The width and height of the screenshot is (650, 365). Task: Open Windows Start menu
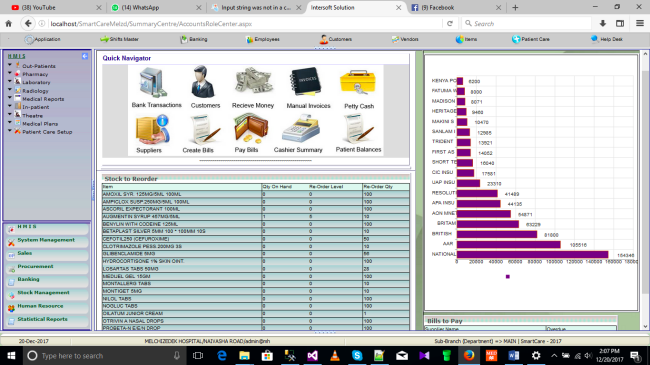point(11,356)
